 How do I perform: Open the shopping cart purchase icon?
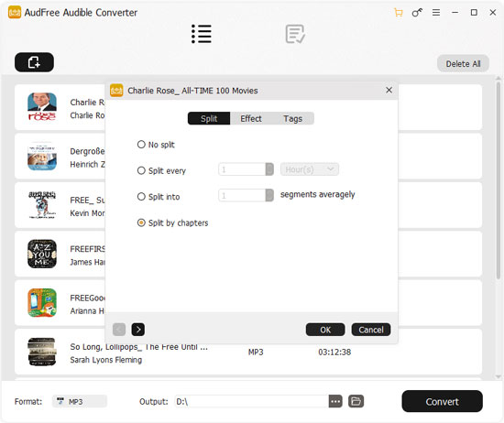(x=399, y=13)
